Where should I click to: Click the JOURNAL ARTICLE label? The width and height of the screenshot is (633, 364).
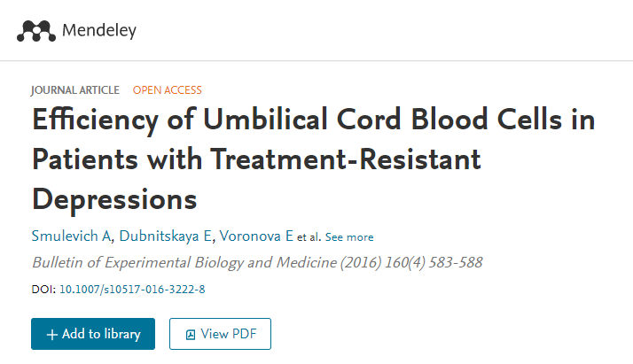point(75,89)
